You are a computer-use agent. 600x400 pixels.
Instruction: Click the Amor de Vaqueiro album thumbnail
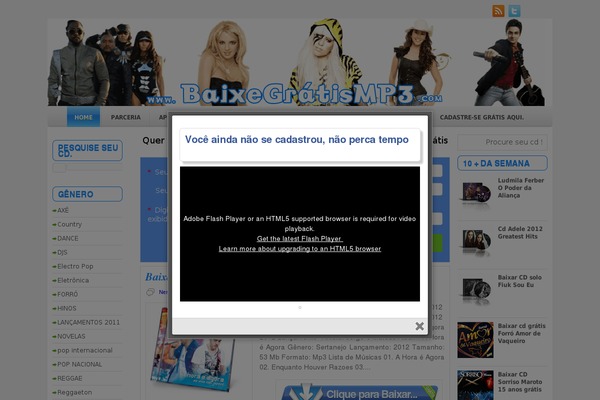pos(475,340)
